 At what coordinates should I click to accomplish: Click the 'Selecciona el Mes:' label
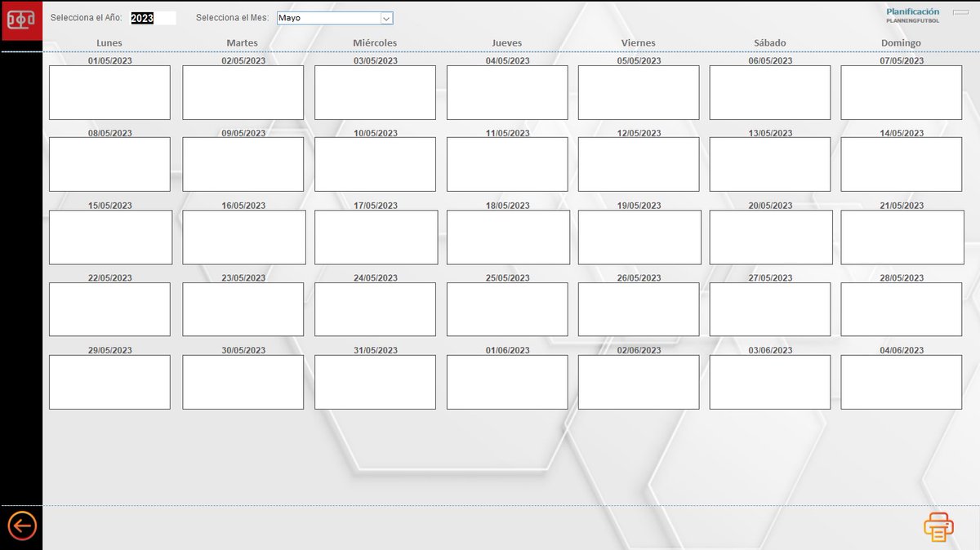pos(232,18)
